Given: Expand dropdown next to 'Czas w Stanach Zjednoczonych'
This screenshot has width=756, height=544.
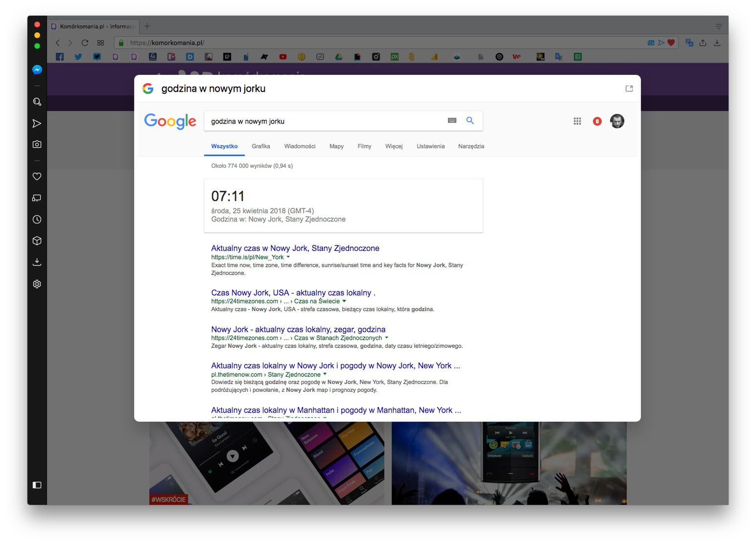Looking at the screenshot, I should [x=386, y=338].
